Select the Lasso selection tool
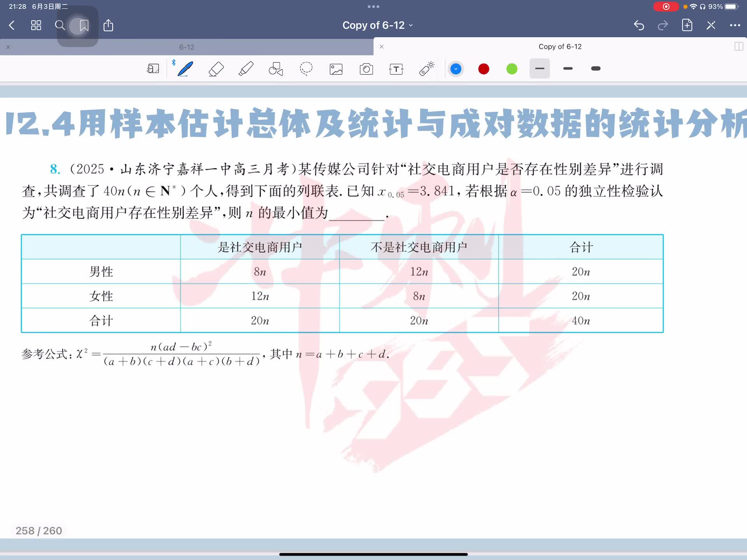This screenshot has width=747, height=560. 306,69
